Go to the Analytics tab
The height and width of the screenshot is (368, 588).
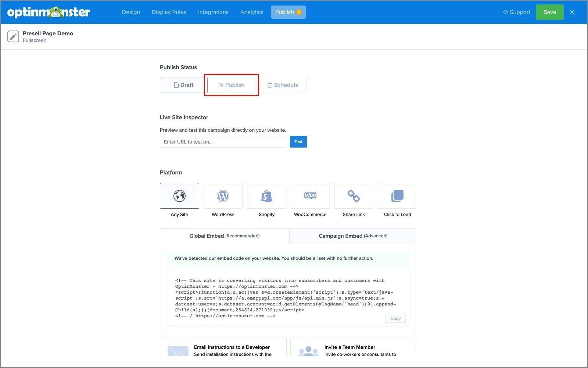(x=252, y=12)
